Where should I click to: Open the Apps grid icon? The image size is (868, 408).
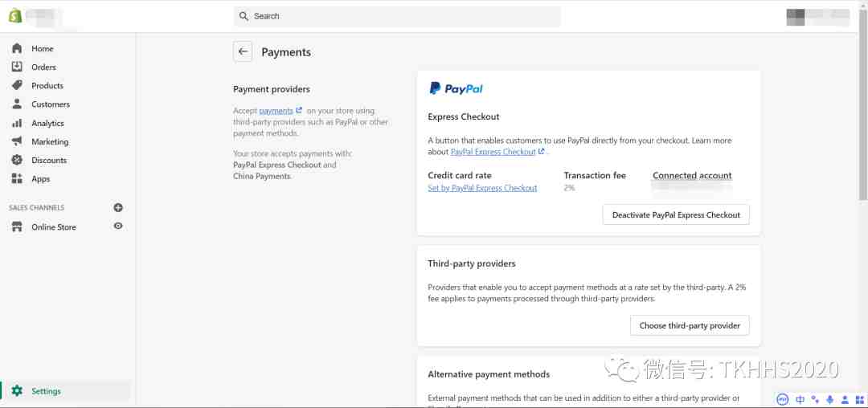17,178
